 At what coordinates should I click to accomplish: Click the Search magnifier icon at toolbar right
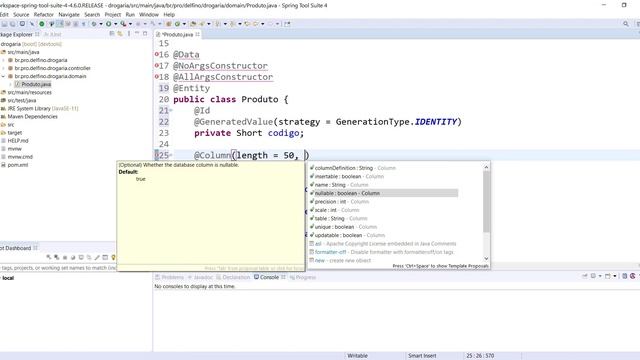tap(626, 24)
